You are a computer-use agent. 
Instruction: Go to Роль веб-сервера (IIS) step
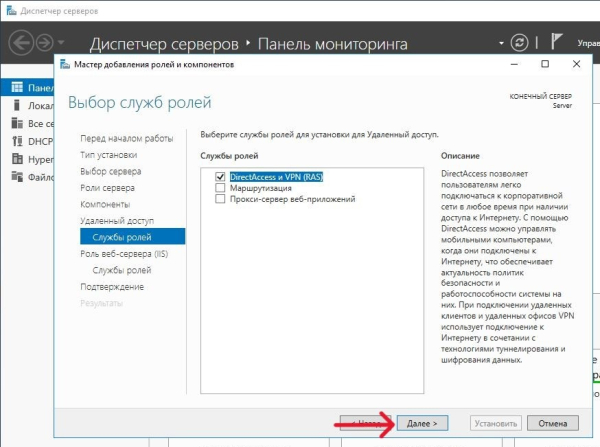124,254
